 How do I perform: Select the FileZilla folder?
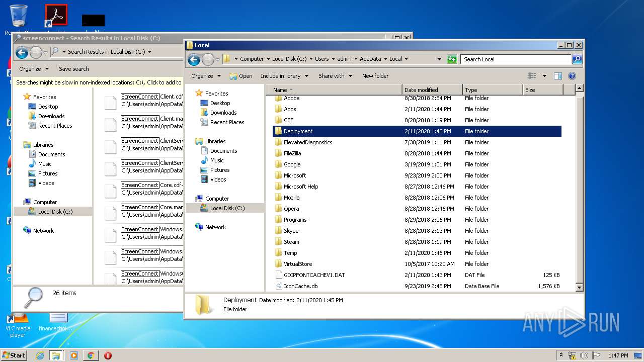292,153
